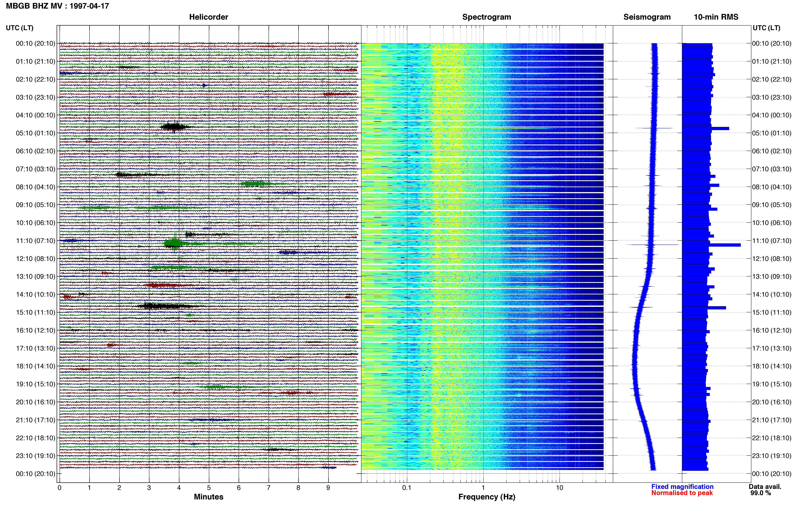This screenshot has height=508, width=812.
Task: Click left time label '16:10 (12:10)'
Action: pyautogui.click(x=36, y=330)
